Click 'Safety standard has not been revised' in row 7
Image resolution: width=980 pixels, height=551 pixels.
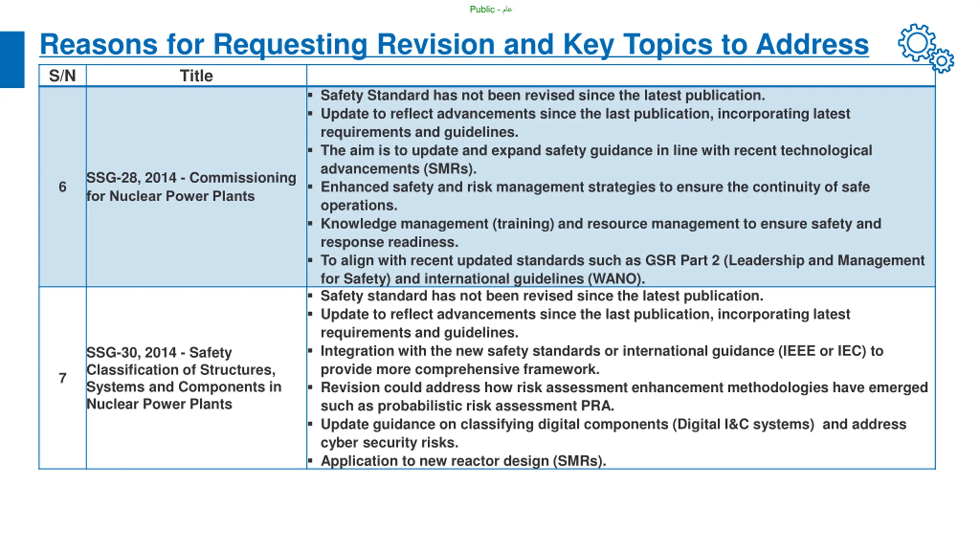click(542, 296)
